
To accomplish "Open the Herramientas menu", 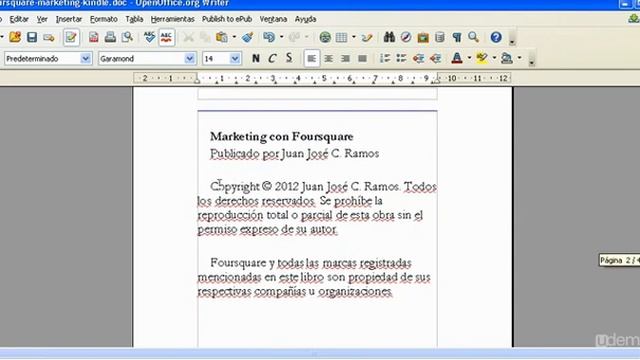I will (x=173, y=19).
